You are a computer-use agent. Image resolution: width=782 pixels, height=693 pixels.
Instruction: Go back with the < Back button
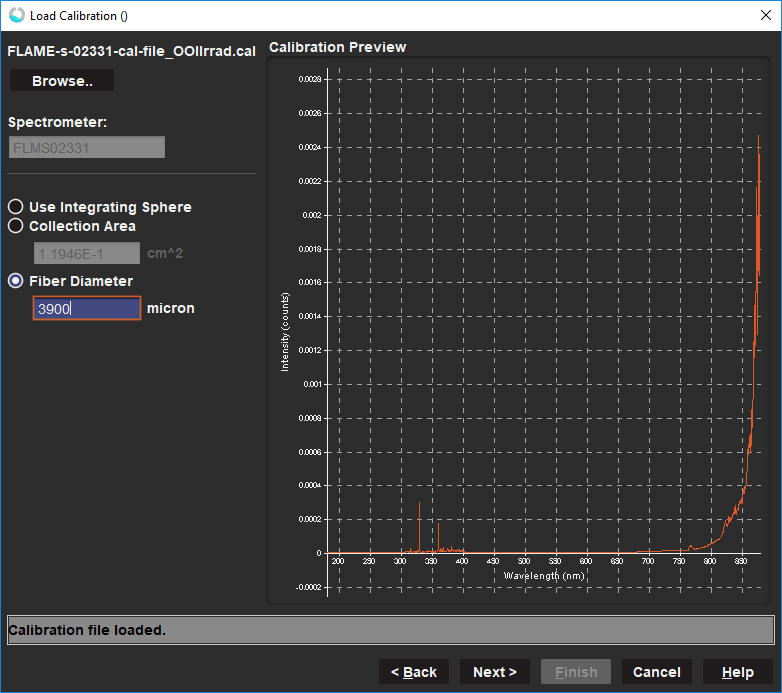(x=413, y=672)
